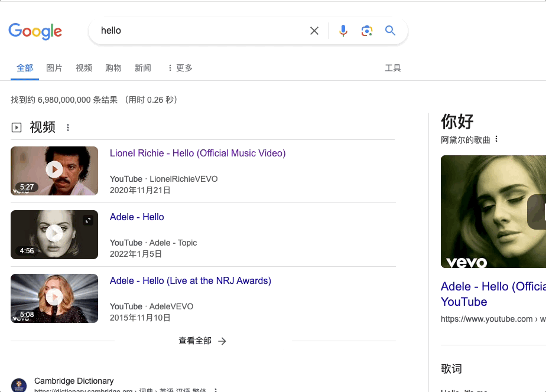Click the Cambridge Dictionary favicon

[x=19, y=386]
